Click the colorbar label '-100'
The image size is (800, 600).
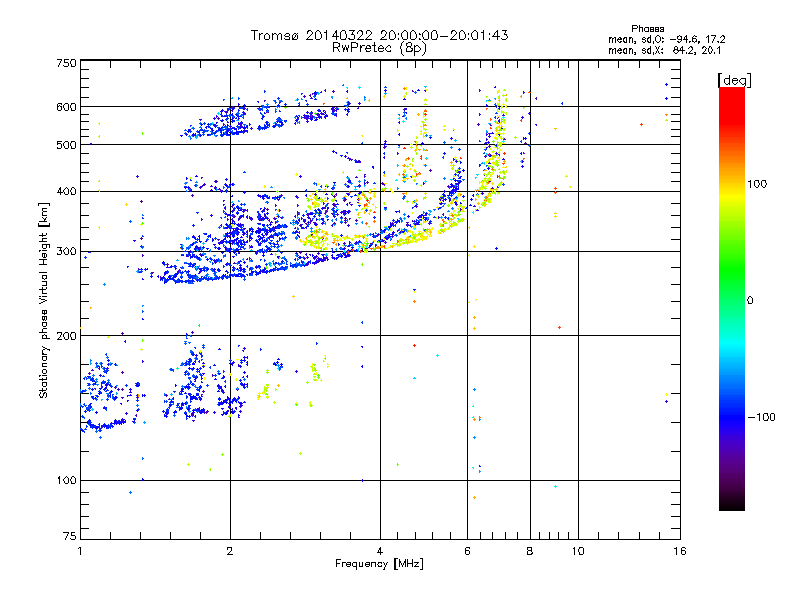coord(762,417)
